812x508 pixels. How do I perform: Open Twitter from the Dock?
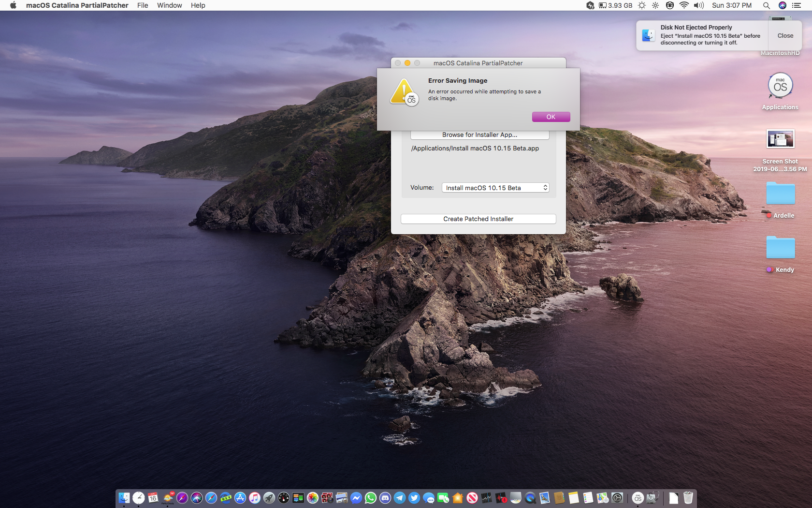pos(414,498)
